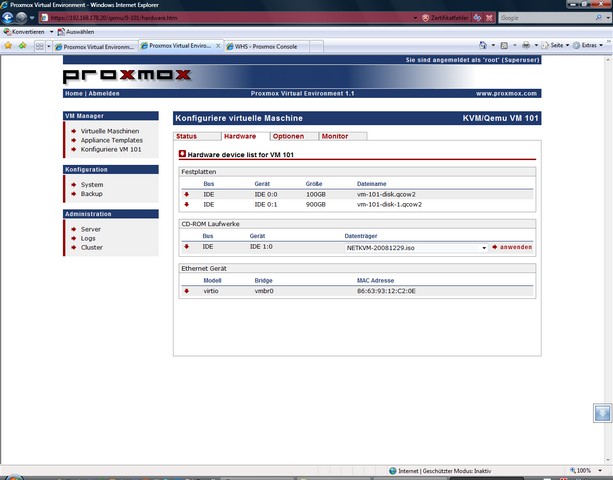Open the address bar history dropdown arrow

[x=415, y=18]
